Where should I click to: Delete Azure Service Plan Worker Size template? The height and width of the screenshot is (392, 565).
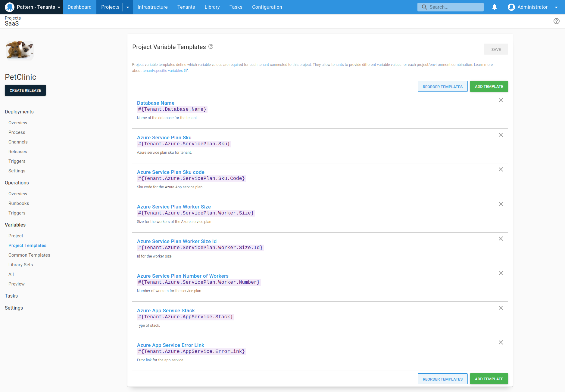(501, 204)
